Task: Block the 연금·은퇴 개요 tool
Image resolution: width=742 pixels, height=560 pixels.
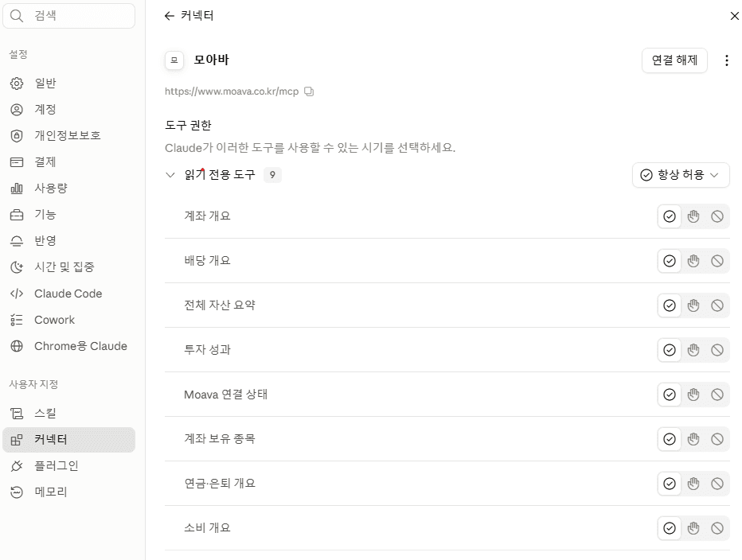Action: pyautogui.click(x=717, y=484)
